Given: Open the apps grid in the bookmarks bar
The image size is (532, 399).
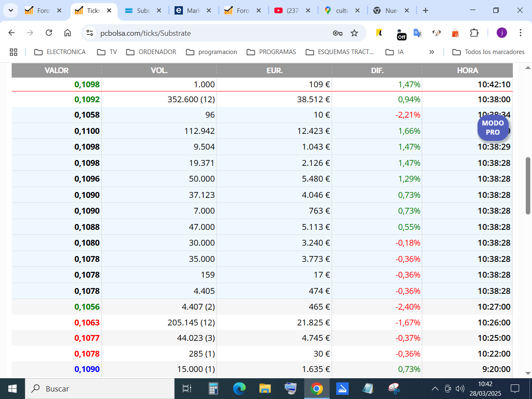Looking at the screenshot, I should pyautogui.click(x=13, y=52).
